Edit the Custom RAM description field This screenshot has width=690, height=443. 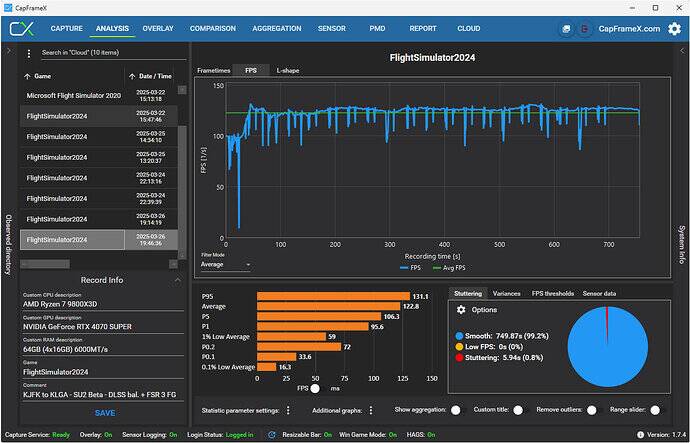tap(103, 349)
